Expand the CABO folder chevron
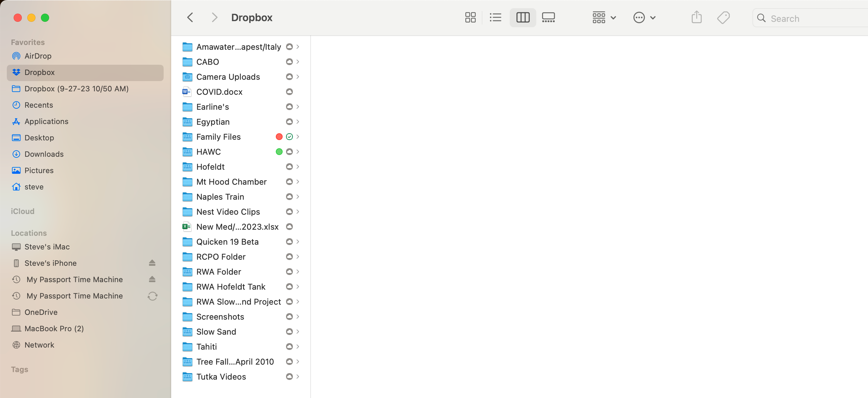This screenshot has width=868, height=398. 298,62
